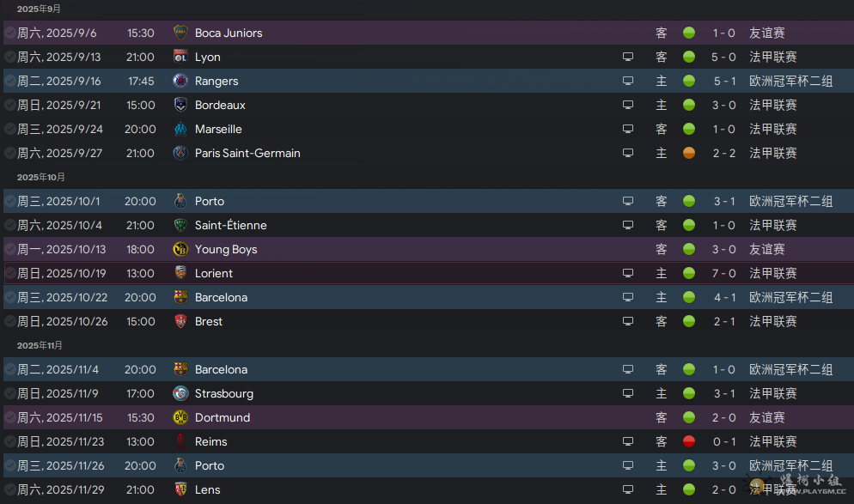Toggle checkmark for the 2025/11/29 Lens match
The height and width of the screenshot is (504, 854).
pyautogui.click(x=9, y=490)
